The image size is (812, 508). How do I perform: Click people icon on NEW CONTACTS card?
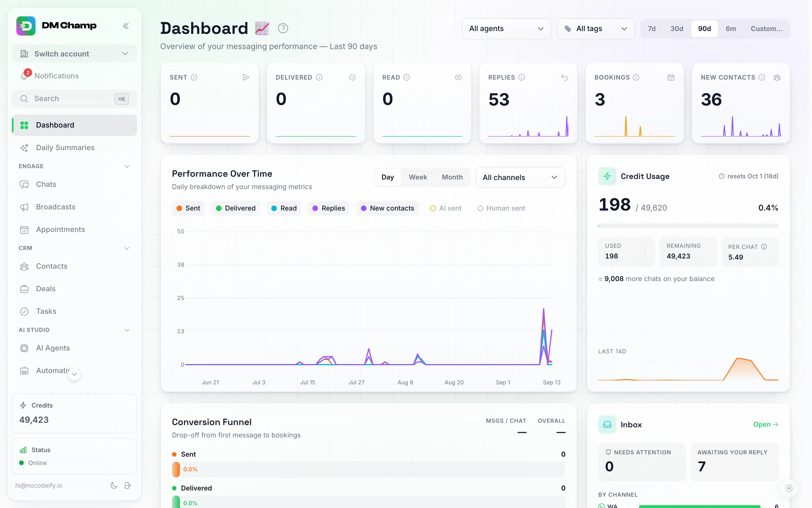[777, 77]
